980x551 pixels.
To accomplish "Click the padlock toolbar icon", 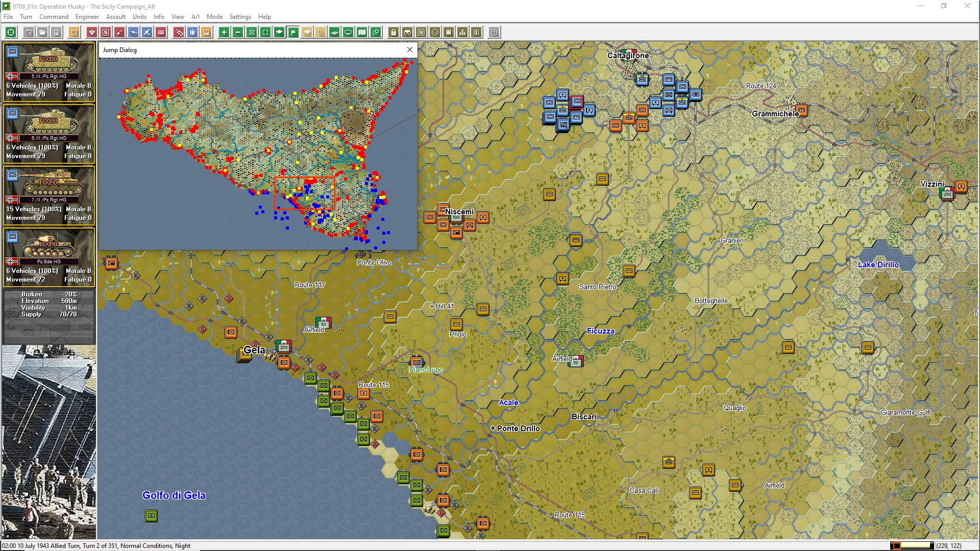I will (x=394, y=32).
